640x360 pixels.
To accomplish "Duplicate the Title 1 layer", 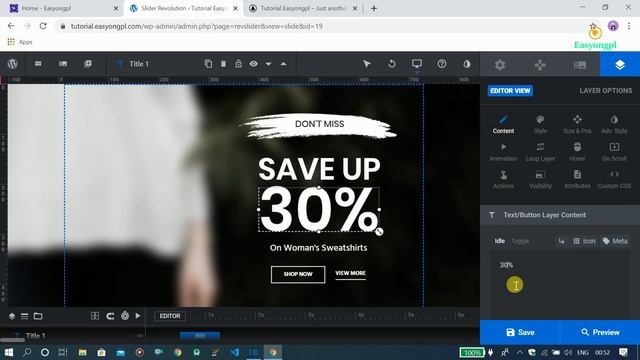I will coord(208,64).
